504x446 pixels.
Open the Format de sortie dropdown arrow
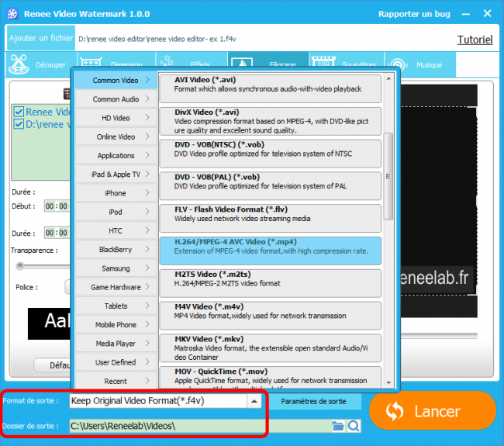click(x=254, y=401)
